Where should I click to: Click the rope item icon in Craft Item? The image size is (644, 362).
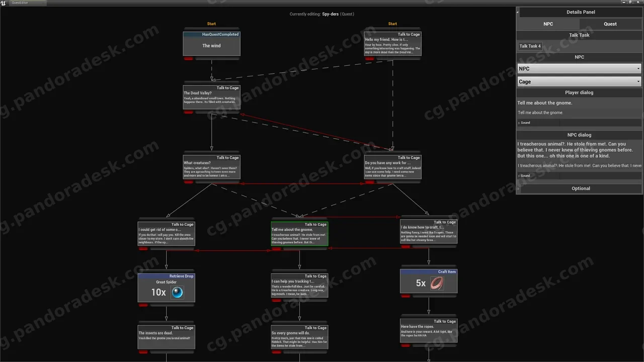(437, 283)
